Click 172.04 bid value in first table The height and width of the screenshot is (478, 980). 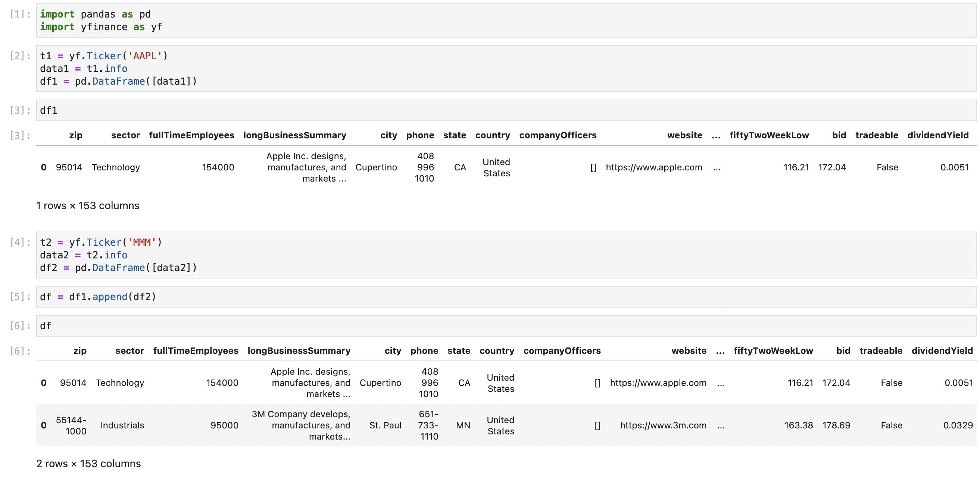tap(832, 167)
